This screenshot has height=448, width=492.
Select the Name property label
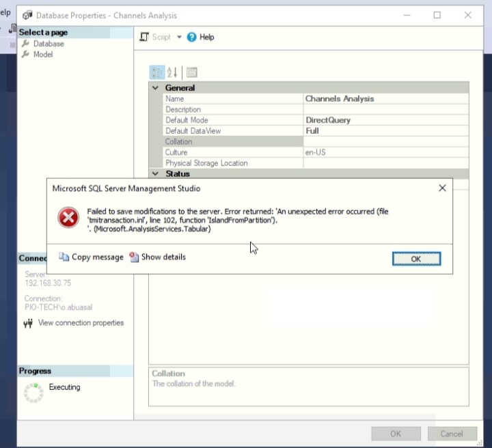point(175,99)
